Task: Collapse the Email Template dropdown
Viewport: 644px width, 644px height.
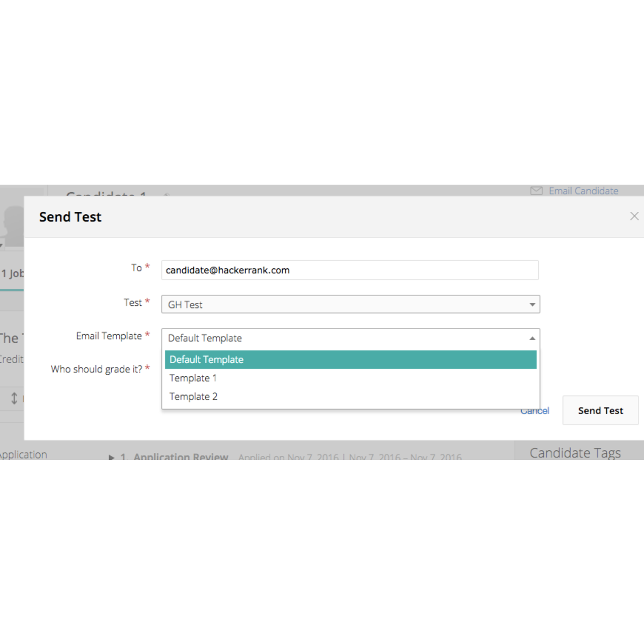Action: tap(351, 338)
